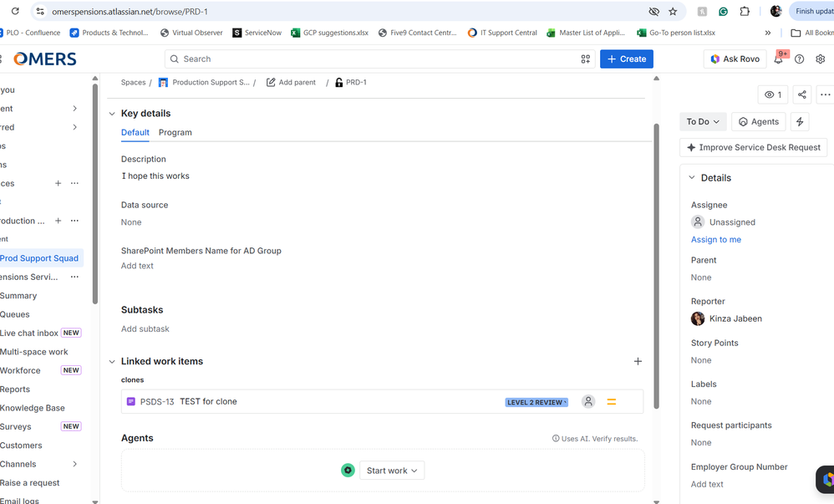This screenshot has height=504, width=834.
Task: Click the Rovo chat floating button
Action: point(826,480)
